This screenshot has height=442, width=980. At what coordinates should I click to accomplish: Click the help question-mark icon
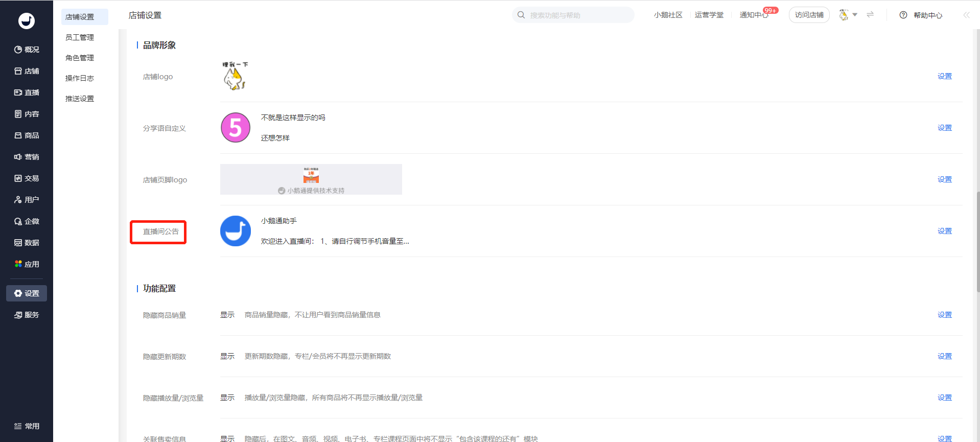coord(903,15)
